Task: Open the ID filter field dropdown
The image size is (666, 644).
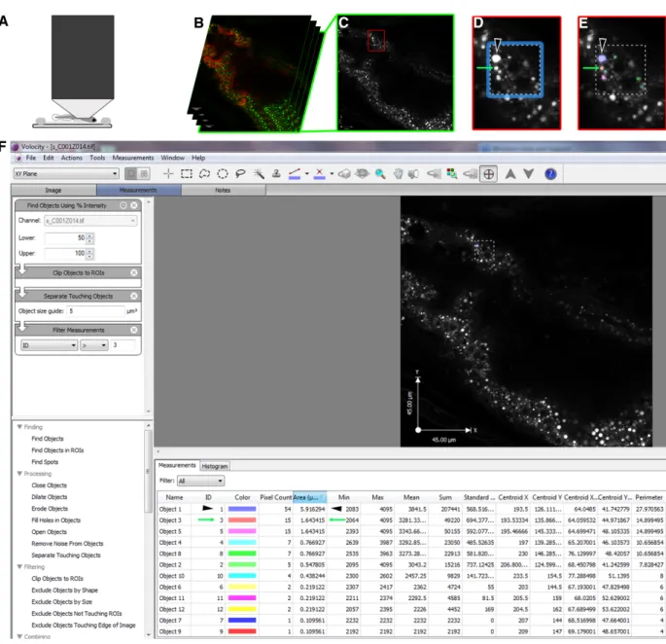Action: pos(49,345)
